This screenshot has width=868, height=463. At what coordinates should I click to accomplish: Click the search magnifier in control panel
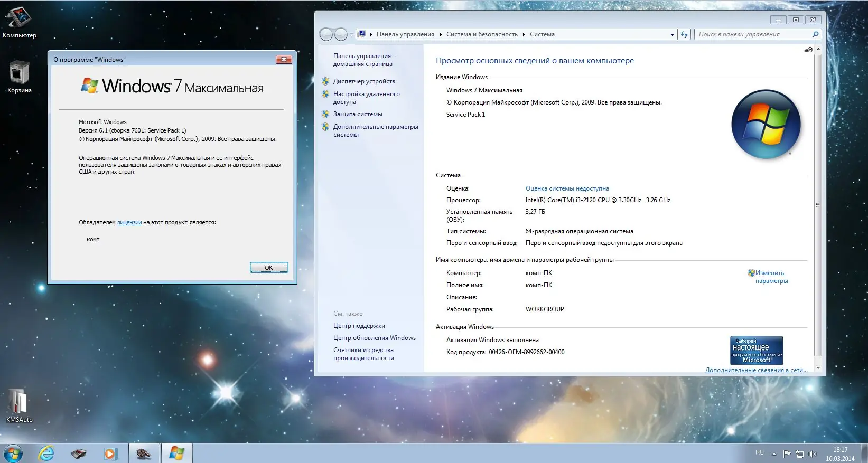[815, 34]
